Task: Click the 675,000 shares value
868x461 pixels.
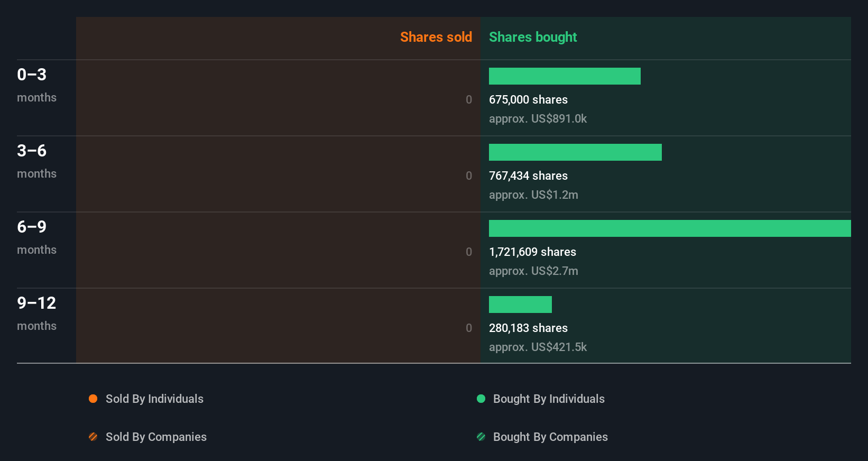Action: (x=528, y=99)
